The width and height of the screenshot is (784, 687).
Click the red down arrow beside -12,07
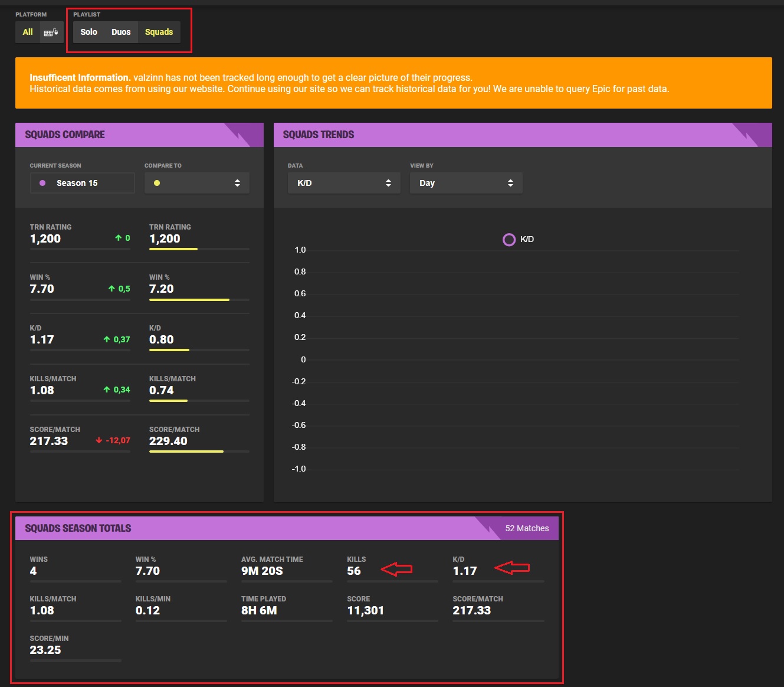pyautogui.click(x=99, y=440)
